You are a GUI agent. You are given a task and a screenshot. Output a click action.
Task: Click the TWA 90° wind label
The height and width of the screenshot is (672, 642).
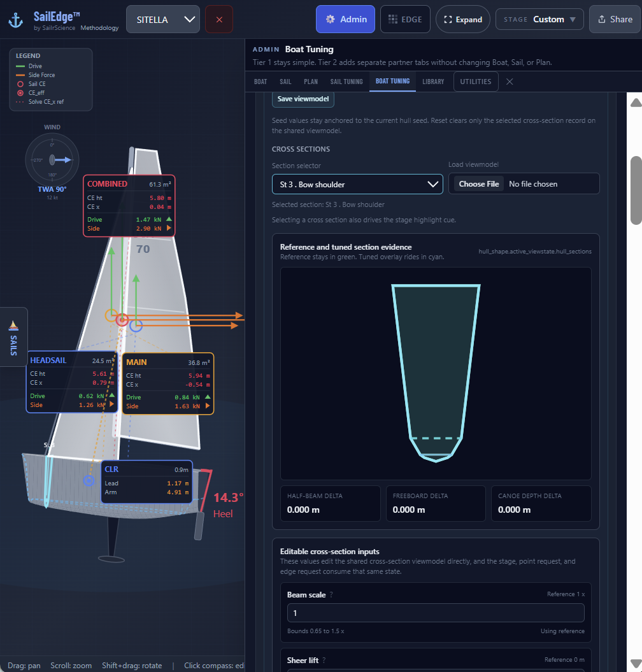[52, 189]
